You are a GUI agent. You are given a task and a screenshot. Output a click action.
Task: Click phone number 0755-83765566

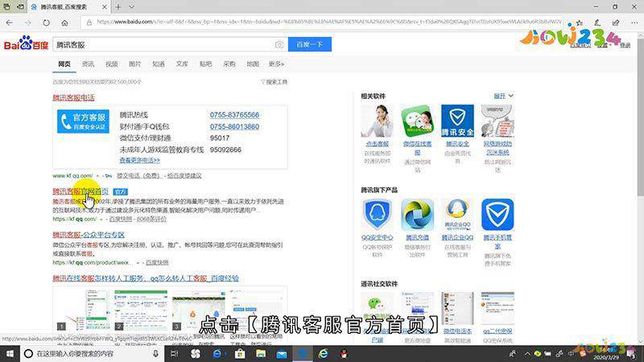pos(234,115)
